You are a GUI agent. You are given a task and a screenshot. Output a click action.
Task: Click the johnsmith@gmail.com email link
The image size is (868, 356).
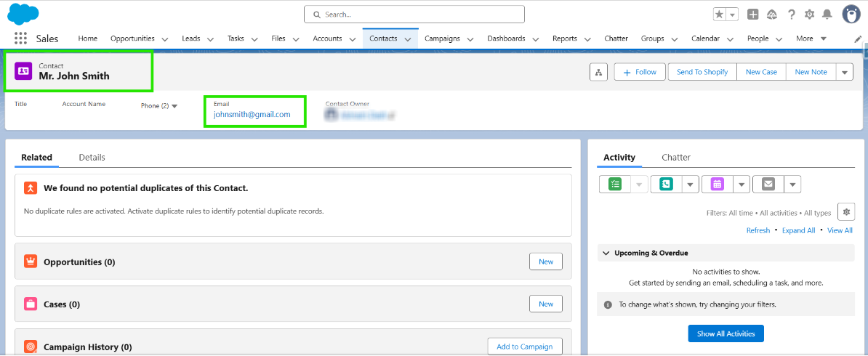[252, 115]
